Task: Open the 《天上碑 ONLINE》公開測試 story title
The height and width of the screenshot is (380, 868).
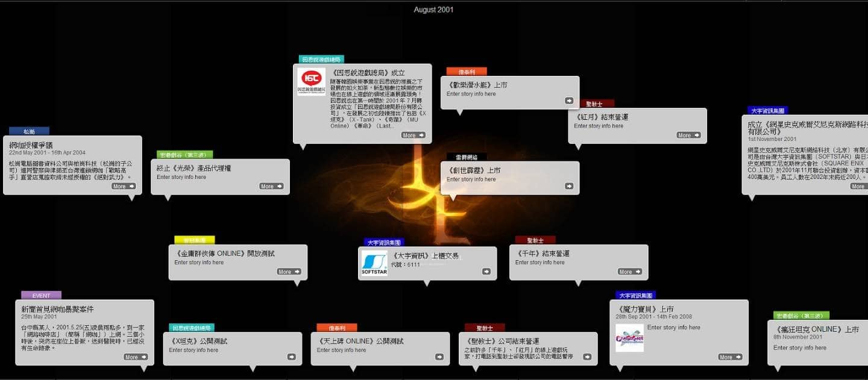Action: tap(360, 341)
